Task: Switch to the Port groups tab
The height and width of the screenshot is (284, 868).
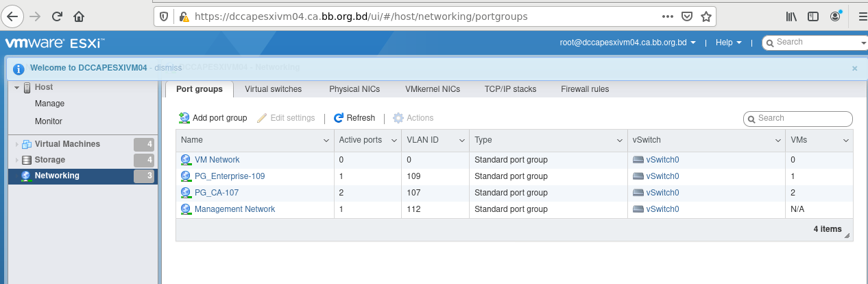Action: coord(200,89)
